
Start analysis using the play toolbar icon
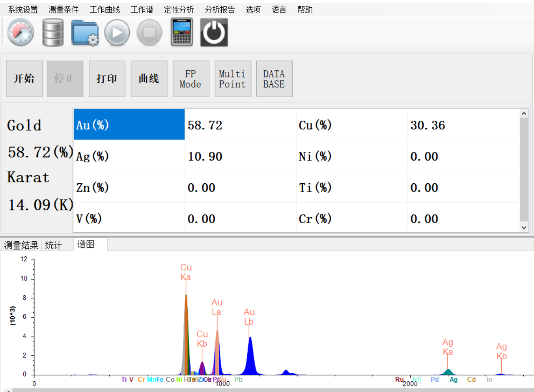tap(117, 33)
